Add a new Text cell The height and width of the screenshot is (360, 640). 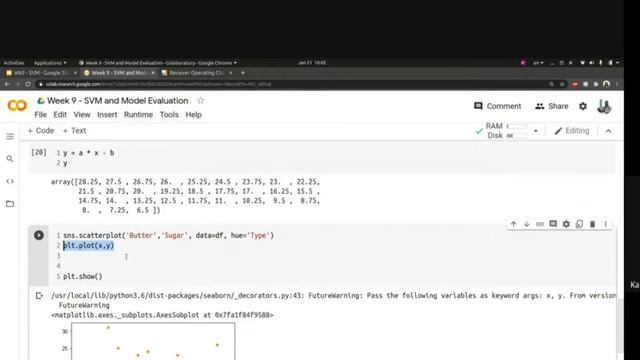click(74, 131)
